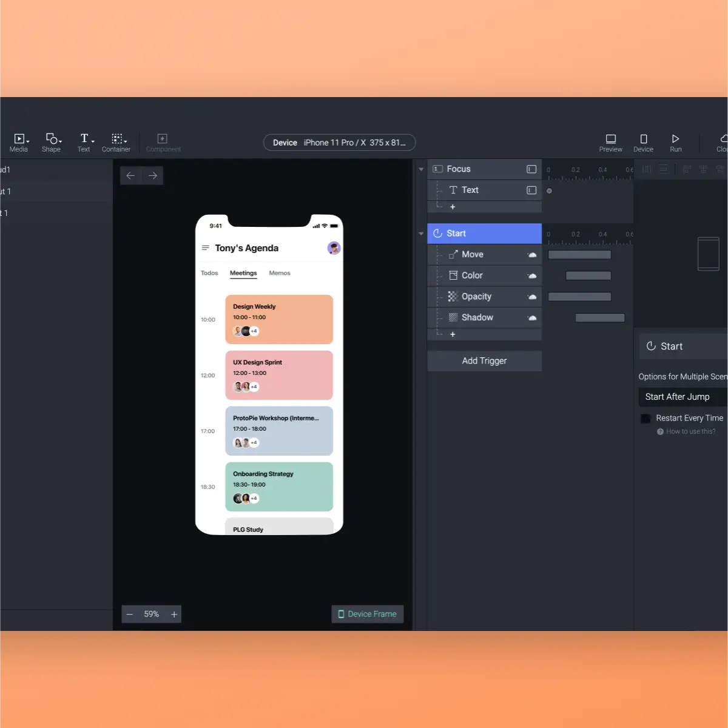Screen dimensions: 728x728
Task: Collapse the Focus trigger disclosure triangle
Action: 421,169
